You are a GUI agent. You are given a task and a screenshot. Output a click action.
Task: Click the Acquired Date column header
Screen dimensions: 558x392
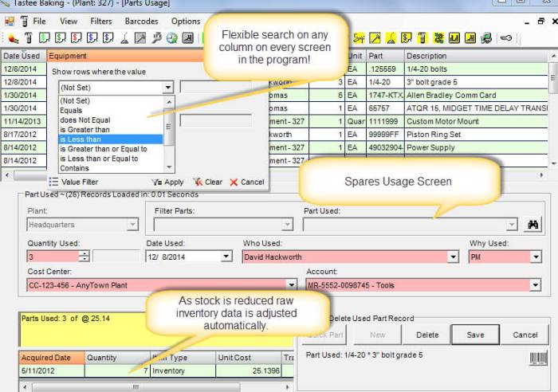tap(52, 358)
